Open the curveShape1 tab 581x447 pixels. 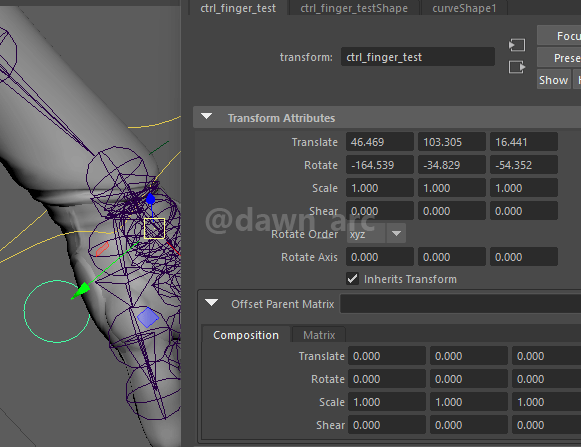[464, 8]
